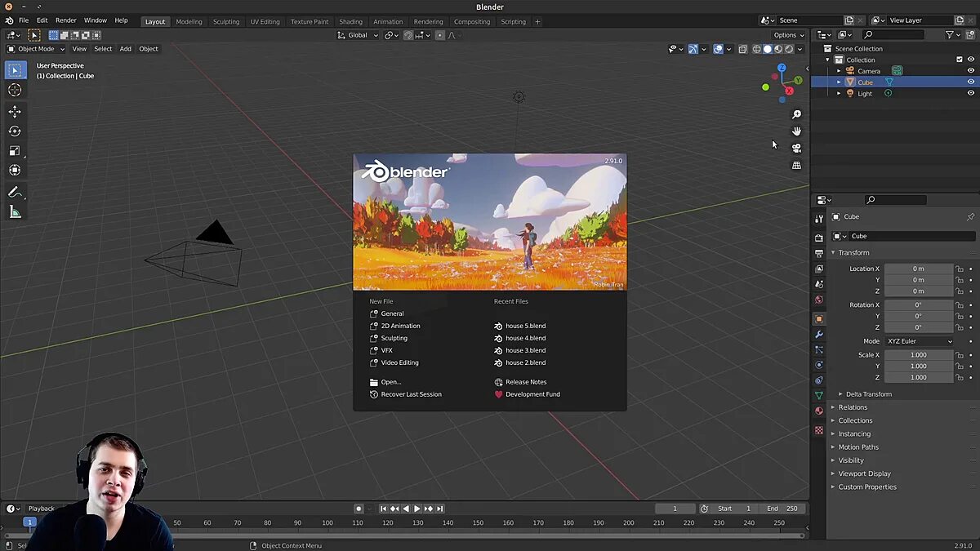Switch to wireframe viewport shading
This screenshot has height=551, width=980.
point(757,49)
